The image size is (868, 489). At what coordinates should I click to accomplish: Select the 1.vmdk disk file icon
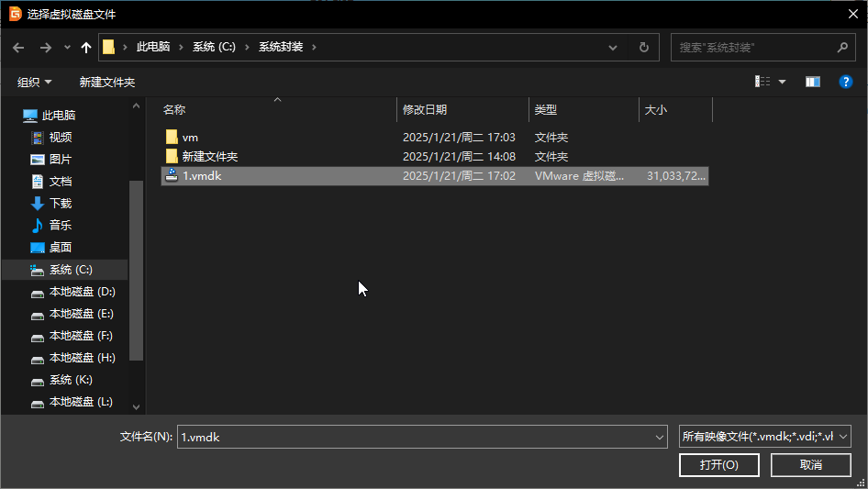[x=172, y=175]
